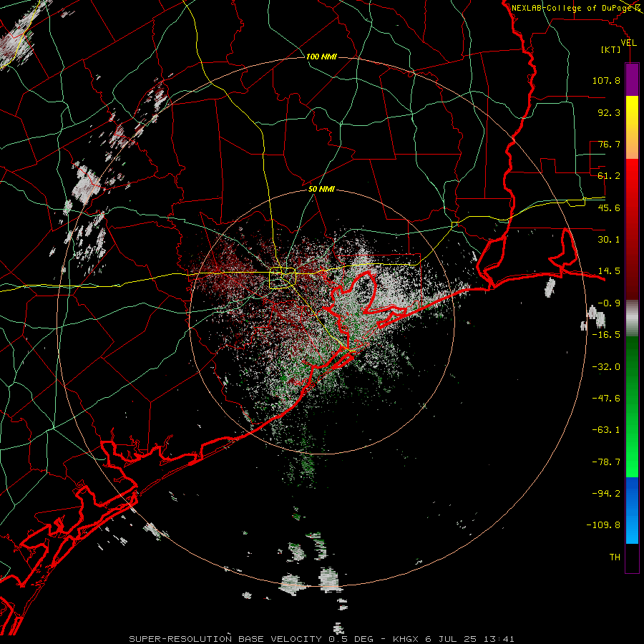The height and width of the screenshot is (644, 644).
Task: Click the -0.9 value on velocity scale
Action: pyautogui.click(x=609, y=303)
